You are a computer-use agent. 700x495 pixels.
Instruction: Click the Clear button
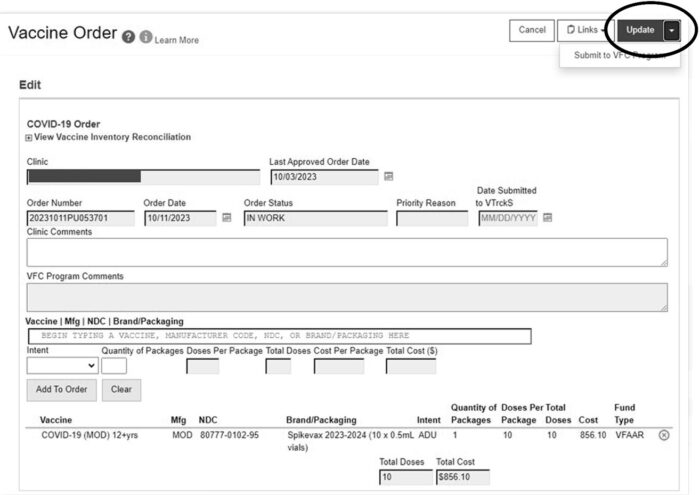123,390
